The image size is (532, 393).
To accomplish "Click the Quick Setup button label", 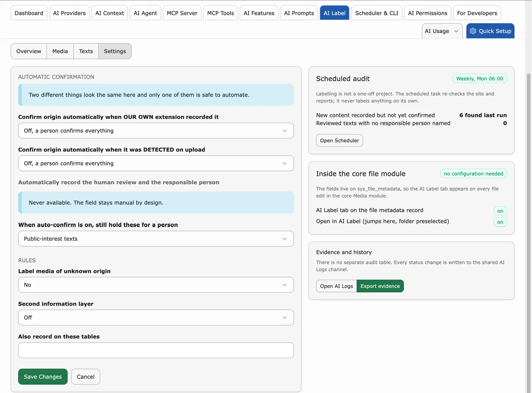I will [495, 31].
